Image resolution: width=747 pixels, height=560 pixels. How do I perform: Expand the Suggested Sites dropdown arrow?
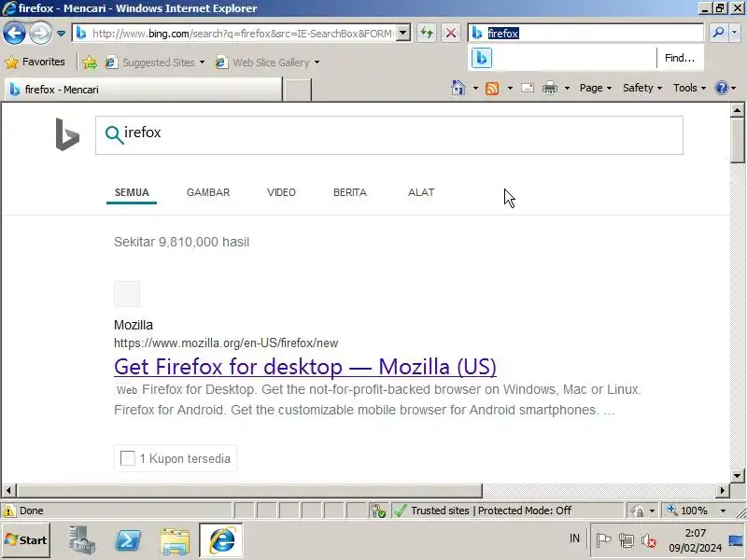[202, 63]
